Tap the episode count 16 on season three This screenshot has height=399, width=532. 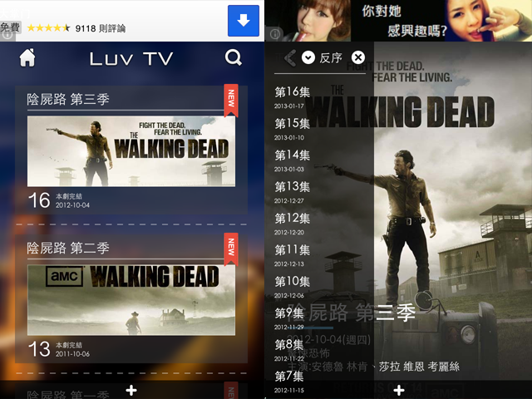[x=39, y=200]
